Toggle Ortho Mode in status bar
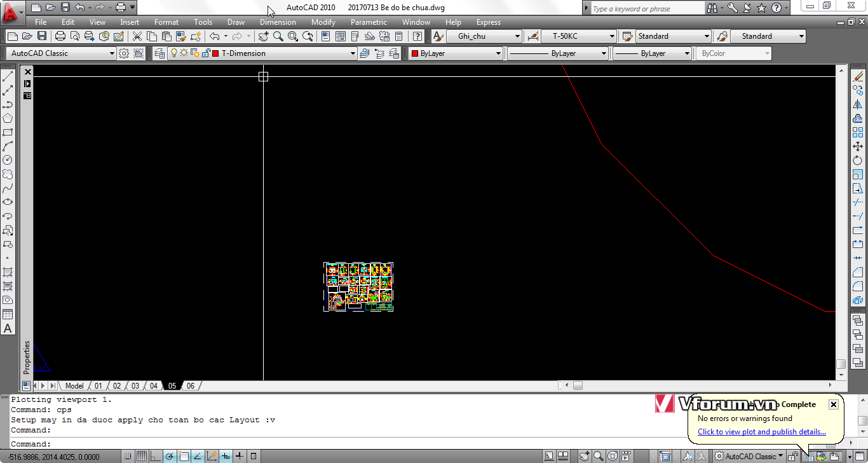The width and height of the screenshot is (868, 463). point(156,456)
